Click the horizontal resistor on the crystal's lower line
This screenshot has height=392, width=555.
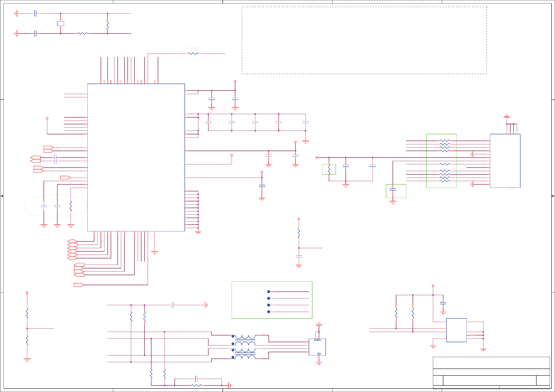click(x=82, y=34)
